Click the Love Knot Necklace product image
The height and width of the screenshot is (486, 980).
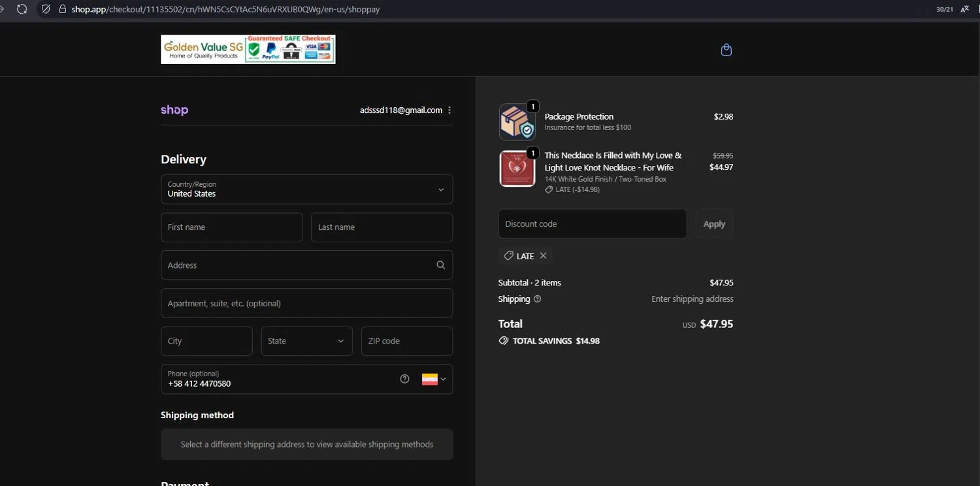[517, 169]
